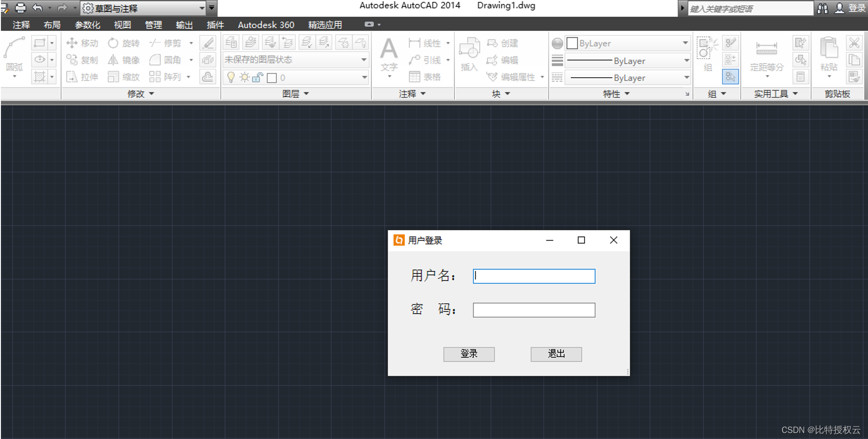Select the 移动 move tool

pos(82,43)
